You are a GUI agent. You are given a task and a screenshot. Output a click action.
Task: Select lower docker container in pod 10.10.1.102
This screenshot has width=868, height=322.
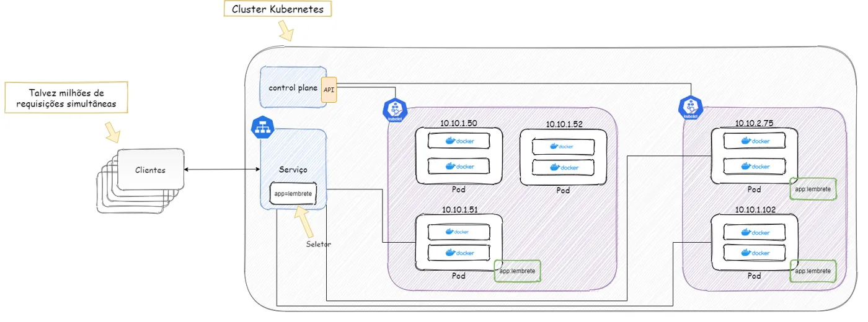click(x=755, y=253)
